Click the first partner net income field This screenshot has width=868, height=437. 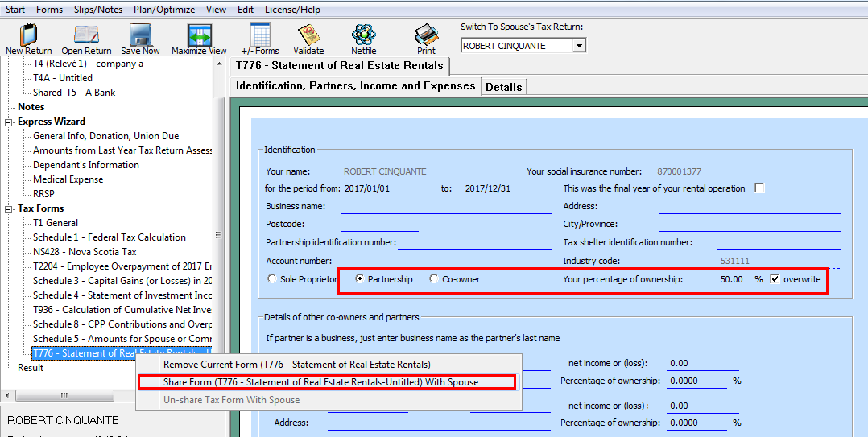tap(702, 364)
